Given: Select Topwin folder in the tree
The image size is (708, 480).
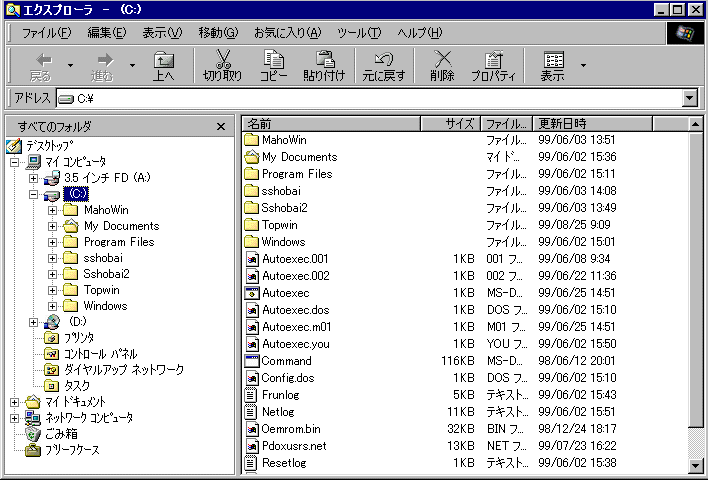Looking at the screenshot, I should point(102,290).
